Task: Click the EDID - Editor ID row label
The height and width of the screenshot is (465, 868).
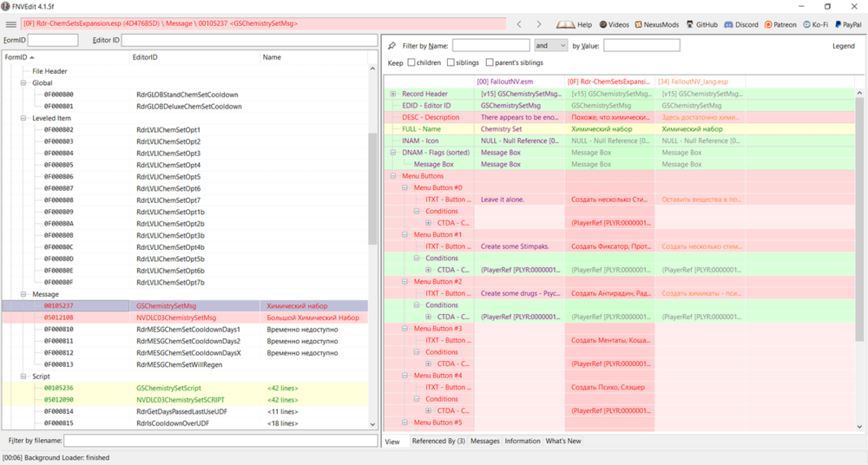Action: (x=426, y=106)
